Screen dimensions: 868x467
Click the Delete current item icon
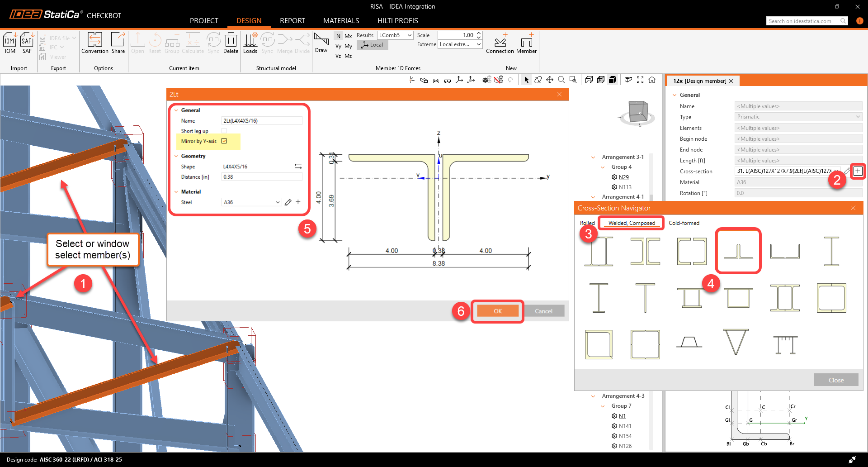[x=231, y=43]
